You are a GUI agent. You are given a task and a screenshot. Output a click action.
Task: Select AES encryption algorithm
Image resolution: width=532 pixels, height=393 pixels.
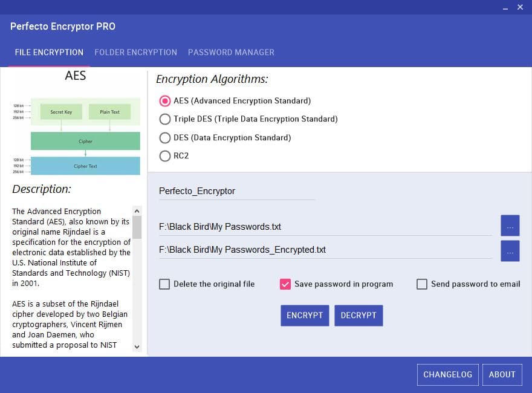click(164, 101)
